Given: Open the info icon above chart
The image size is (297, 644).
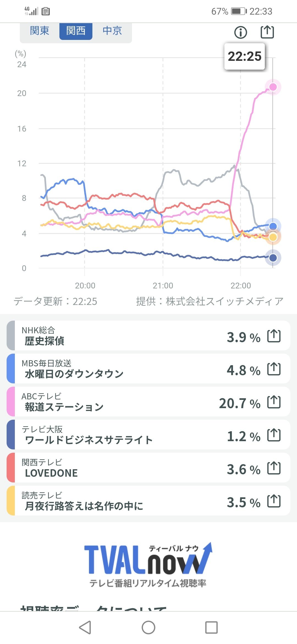Looking at the screenshot, I should coord(241,32).
